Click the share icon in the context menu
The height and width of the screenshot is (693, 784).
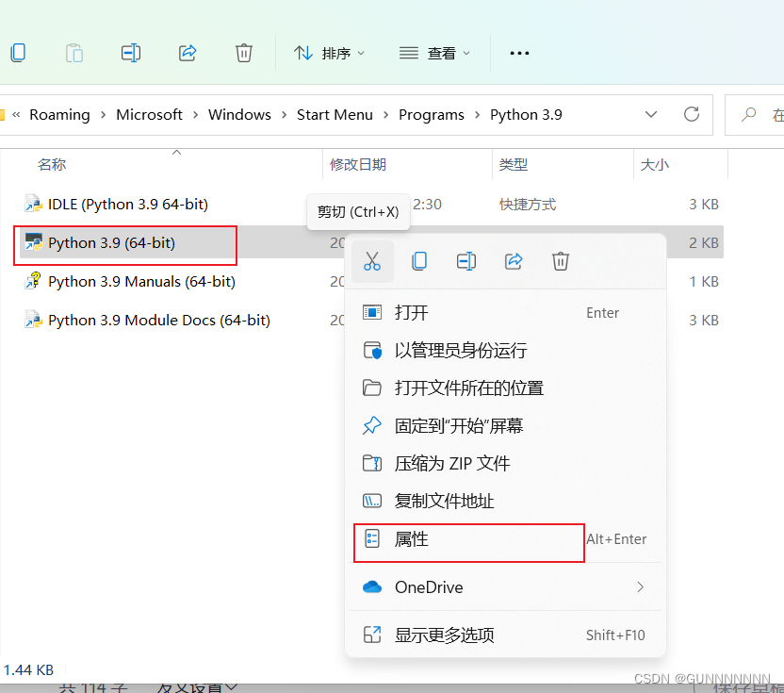point(514,261)
